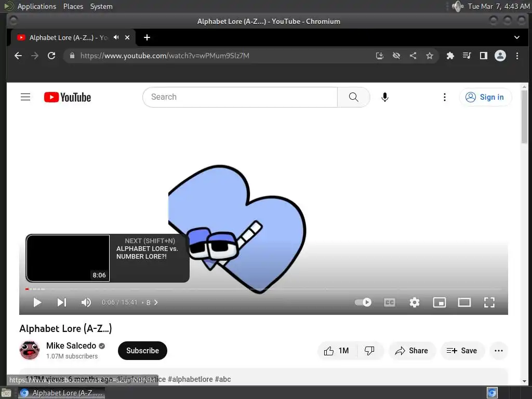Click the crossed-eye icon in address bar
This screenshot has height=399, width=532.
point(396,56)
